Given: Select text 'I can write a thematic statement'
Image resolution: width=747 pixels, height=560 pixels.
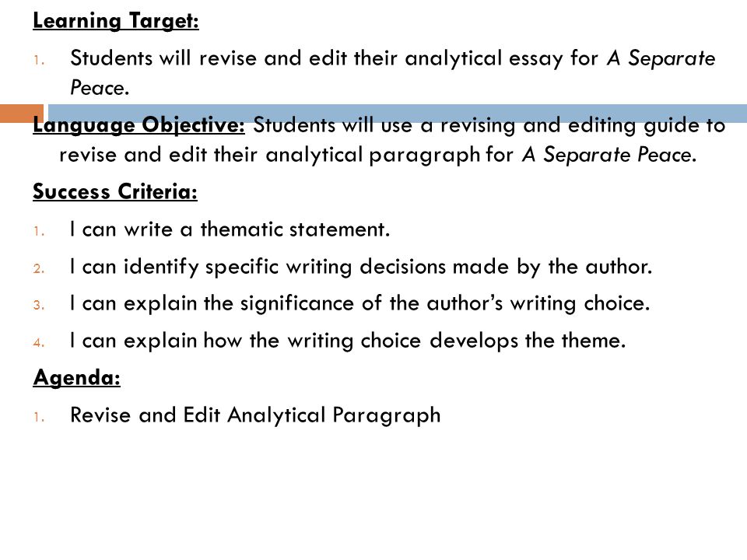Looking at the screenshot, I should tap(230, 229).
